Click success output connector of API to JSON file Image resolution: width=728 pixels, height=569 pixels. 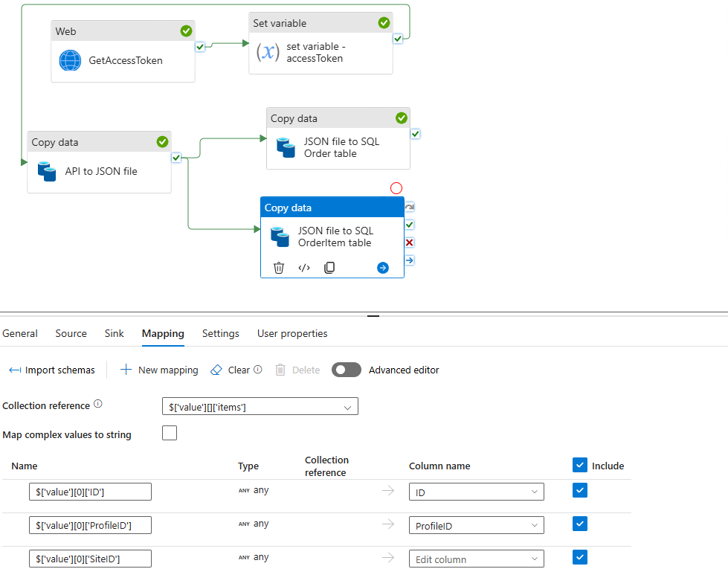point(176,158)
